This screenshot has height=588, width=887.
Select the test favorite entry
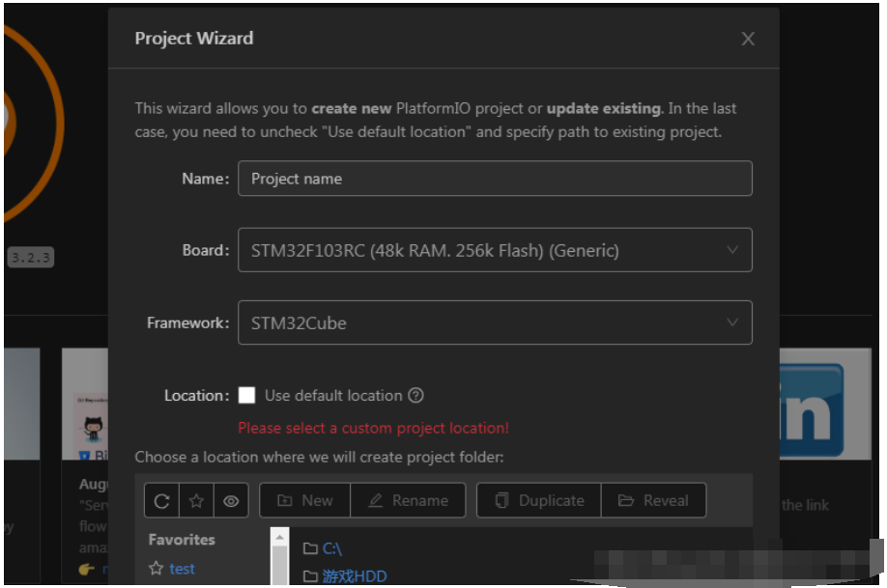[x=182, y=569]
